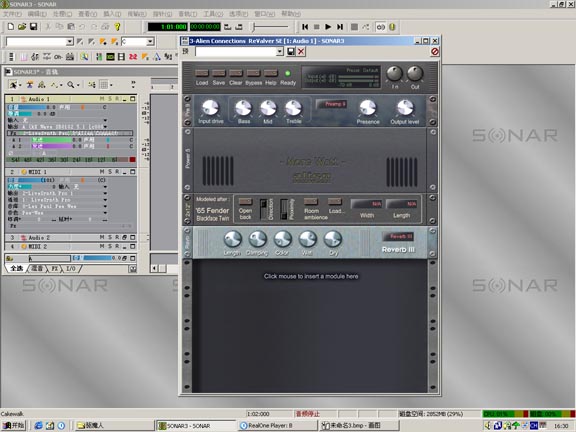Open the small C dropdown in markers toolbar
Viewport: 576px width, 432px height.
(x=150, y=42)
